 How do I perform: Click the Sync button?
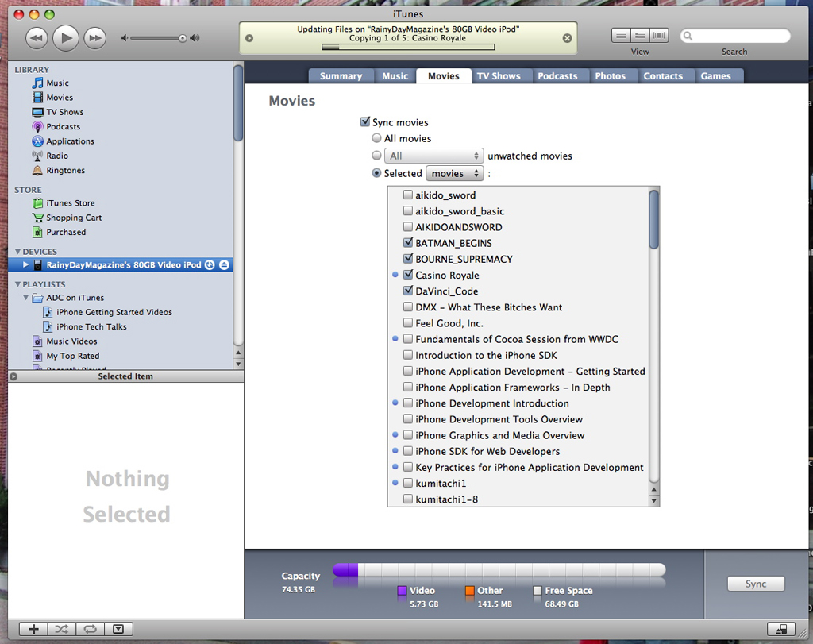click(x=756, y=584)
